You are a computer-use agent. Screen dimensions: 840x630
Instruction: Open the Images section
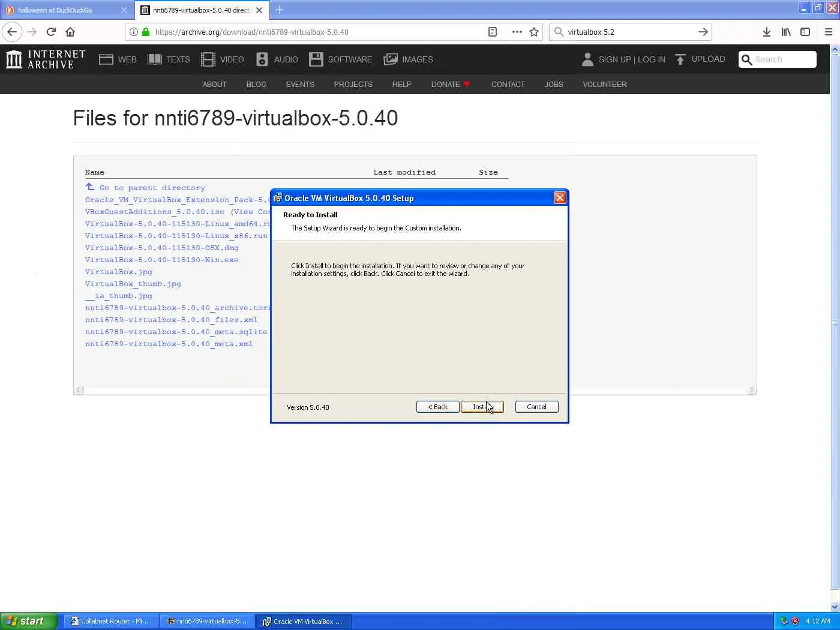[x=408, y=59]
